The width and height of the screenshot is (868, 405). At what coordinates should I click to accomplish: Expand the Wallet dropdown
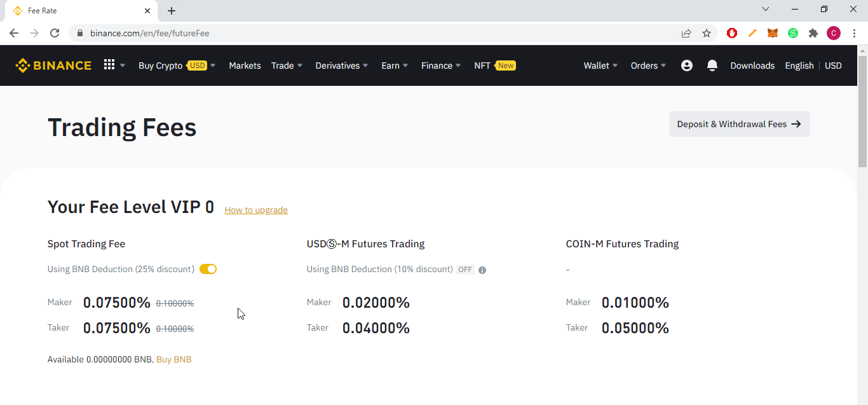(600, 65)
